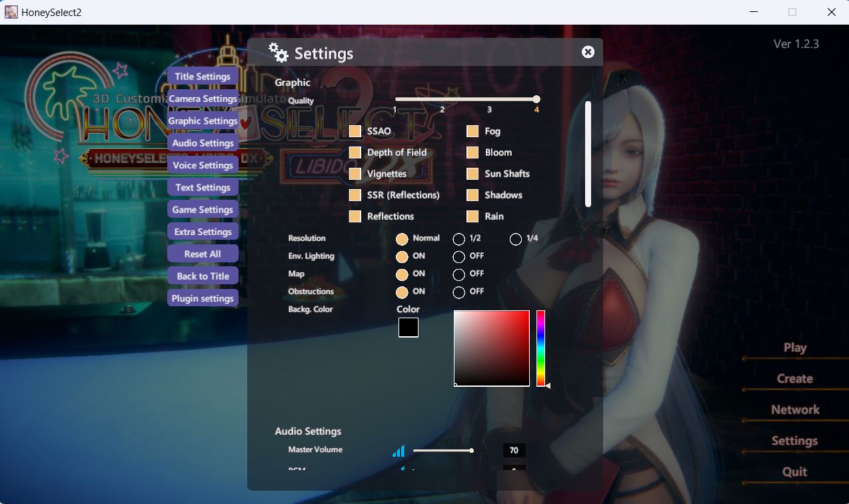Click the Reset All button
The height and width of the screenshot is (504, 849).
[203, 254]
